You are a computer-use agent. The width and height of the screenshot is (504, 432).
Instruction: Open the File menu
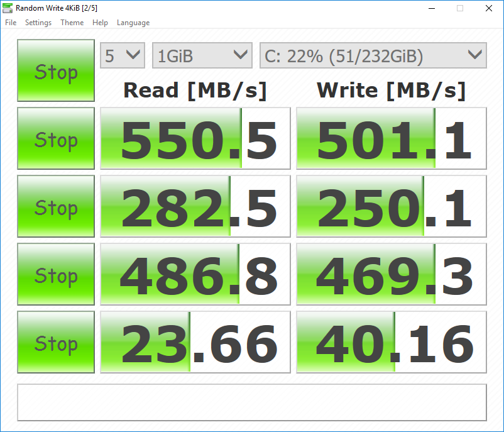11,23
